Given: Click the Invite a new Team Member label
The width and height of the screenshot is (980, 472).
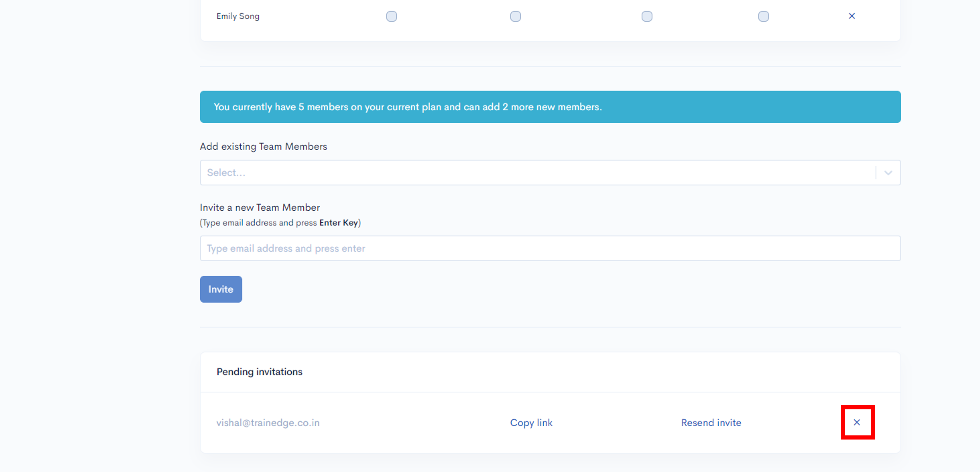Looking at the screenshot, I should coord(259,207).
